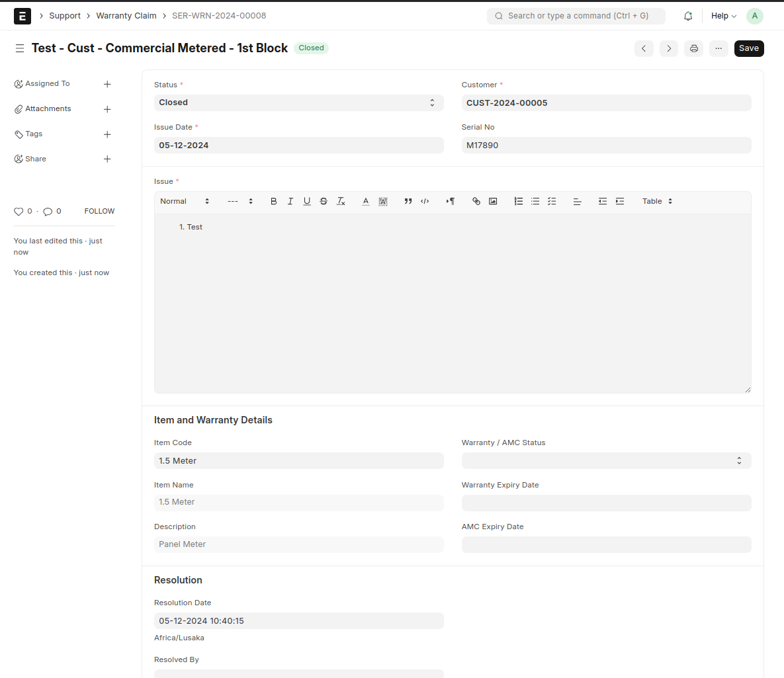The height and width of the screenshot is (678, 784).
Task: Open Warranty / AMC Status dropdown
Action: pos(606,460)
